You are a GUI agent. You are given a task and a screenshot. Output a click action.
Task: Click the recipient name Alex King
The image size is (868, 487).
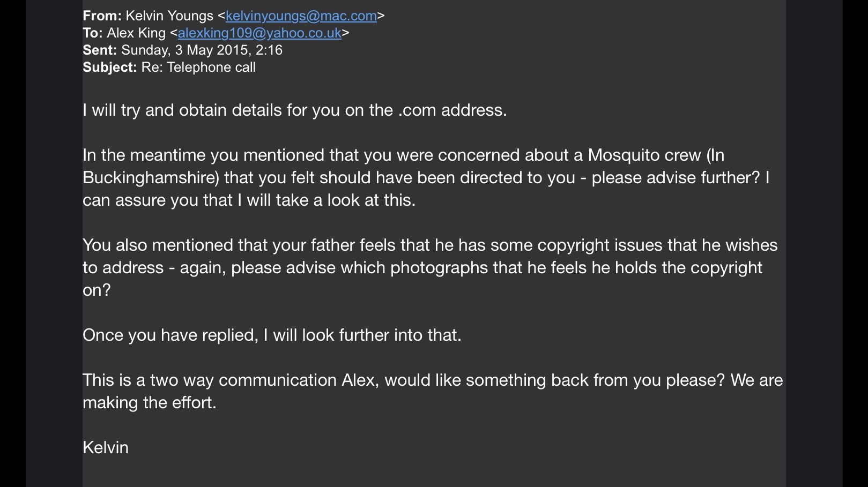tap(136, 33)
